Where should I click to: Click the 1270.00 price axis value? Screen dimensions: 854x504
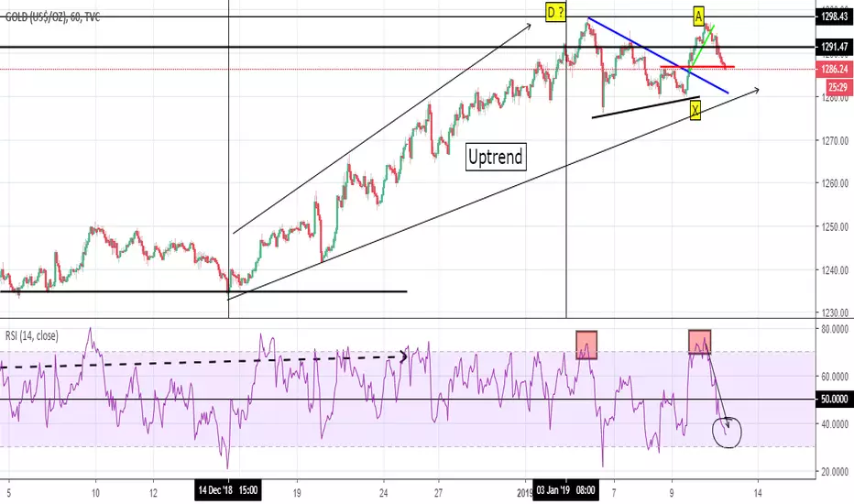(x=835, y=140)
